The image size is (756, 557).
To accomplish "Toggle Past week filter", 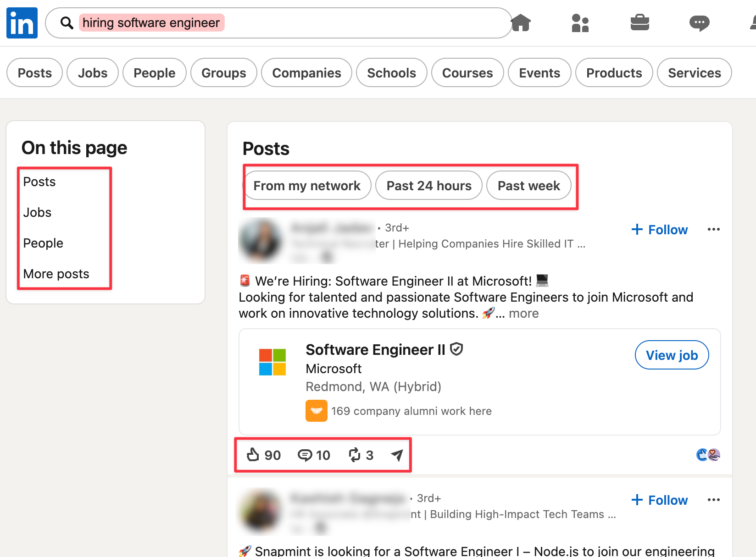I will [x=529, y=185].
